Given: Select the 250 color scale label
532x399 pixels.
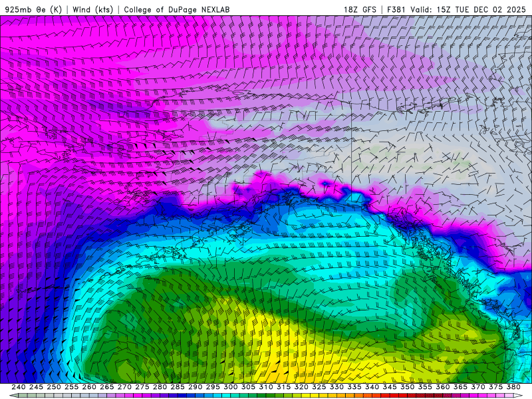Looking at the screenshot, I should (x=54, y=387).
